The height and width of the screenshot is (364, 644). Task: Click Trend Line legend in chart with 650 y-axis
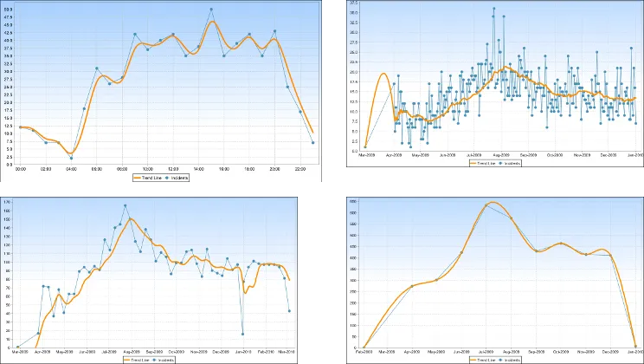[483, 360]
